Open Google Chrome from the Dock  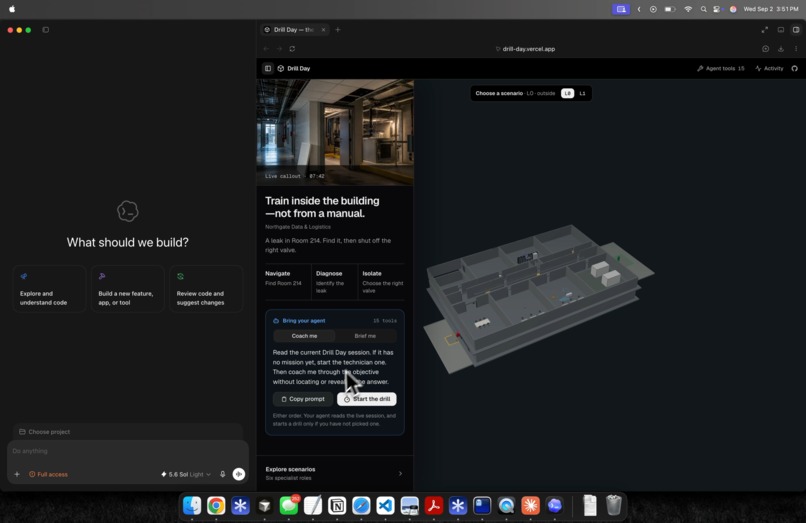tap(216, 506)
